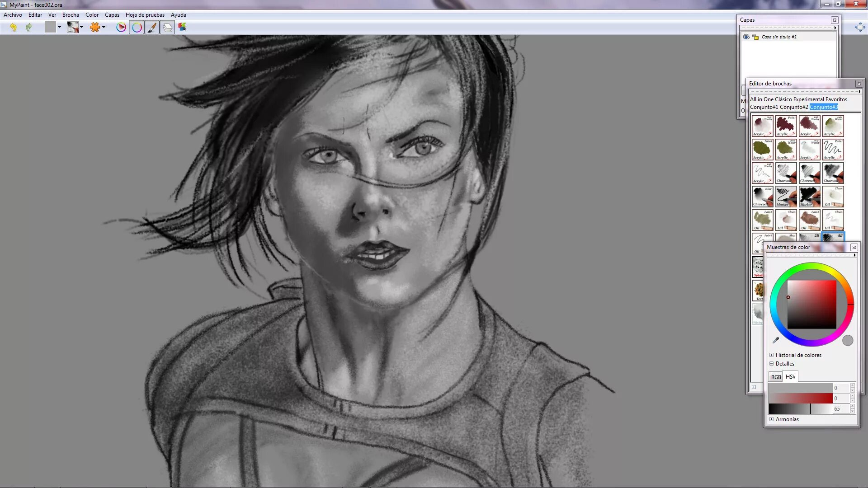Screen dimensions: 868x488
Task: Choose the olive Oil Paint brush
Action: coord(763,220)
